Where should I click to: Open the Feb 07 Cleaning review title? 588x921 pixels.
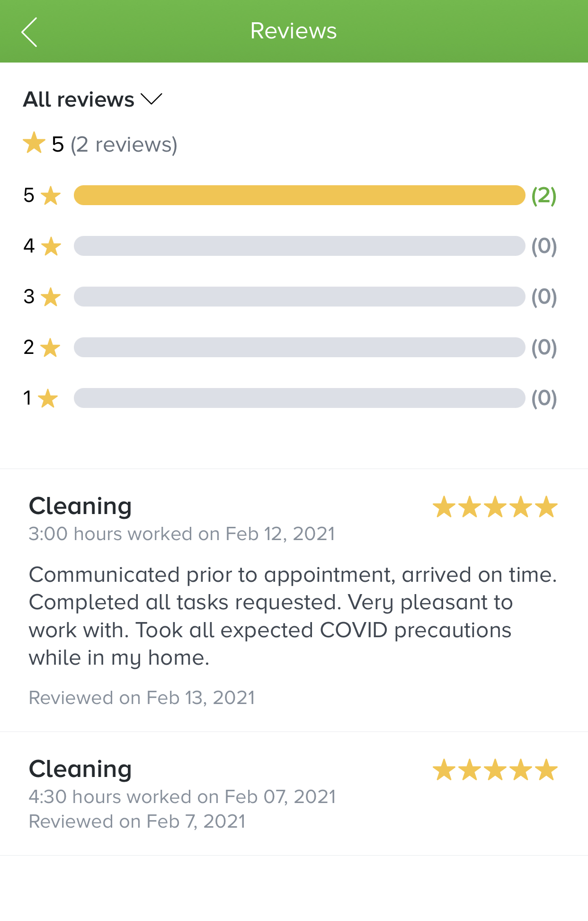click(x=80, y=769)
